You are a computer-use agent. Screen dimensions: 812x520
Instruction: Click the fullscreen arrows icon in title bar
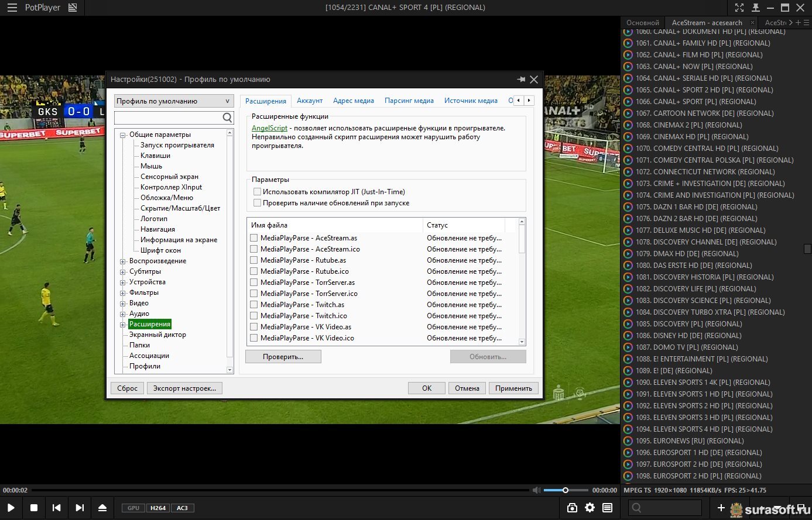739,8
